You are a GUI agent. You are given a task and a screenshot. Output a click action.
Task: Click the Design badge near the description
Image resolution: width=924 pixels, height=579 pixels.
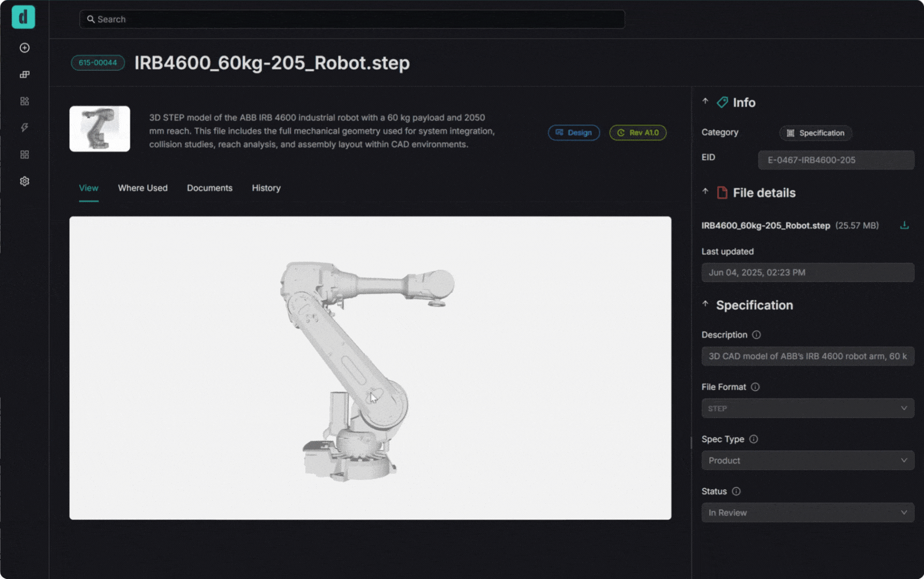point(574,132)
